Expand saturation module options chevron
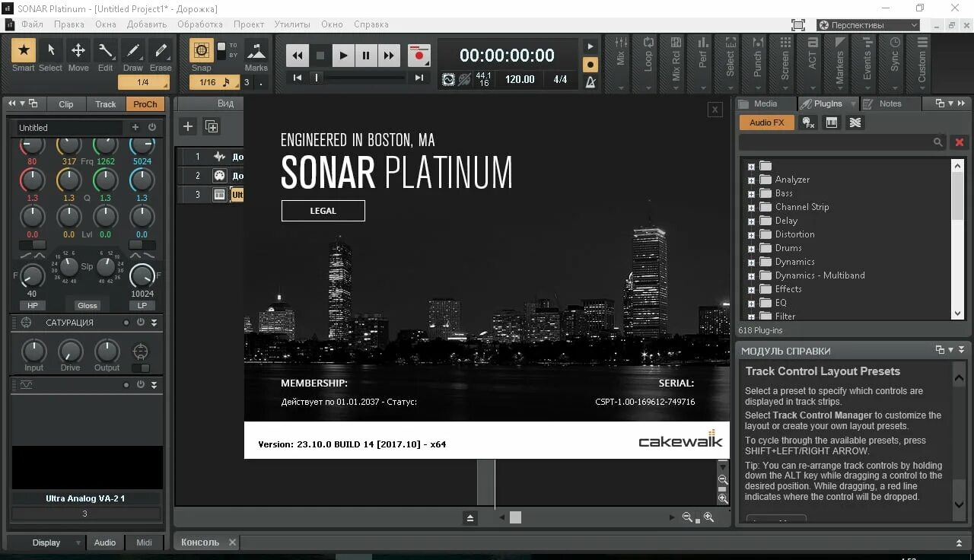Image resolution: width=974 pixels, height=560 pixels. click(x=154, y=323)
